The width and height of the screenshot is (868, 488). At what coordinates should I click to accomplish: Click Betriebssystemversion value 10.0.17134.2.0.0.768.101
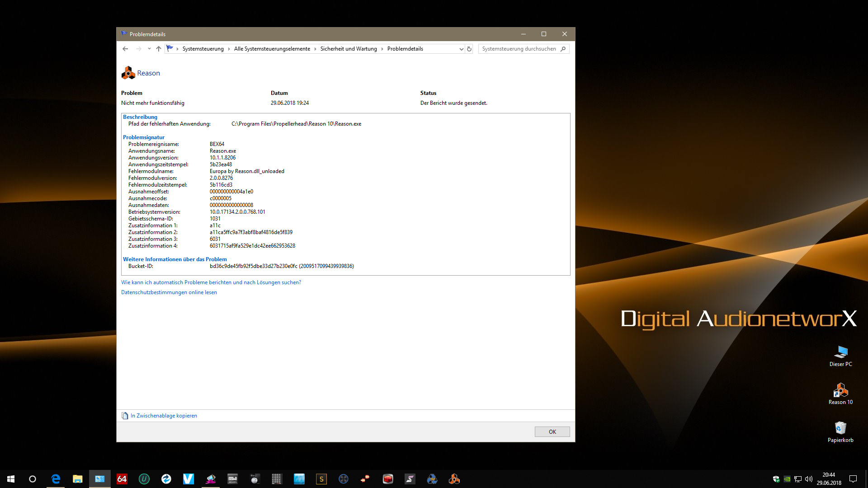point(237,212)
